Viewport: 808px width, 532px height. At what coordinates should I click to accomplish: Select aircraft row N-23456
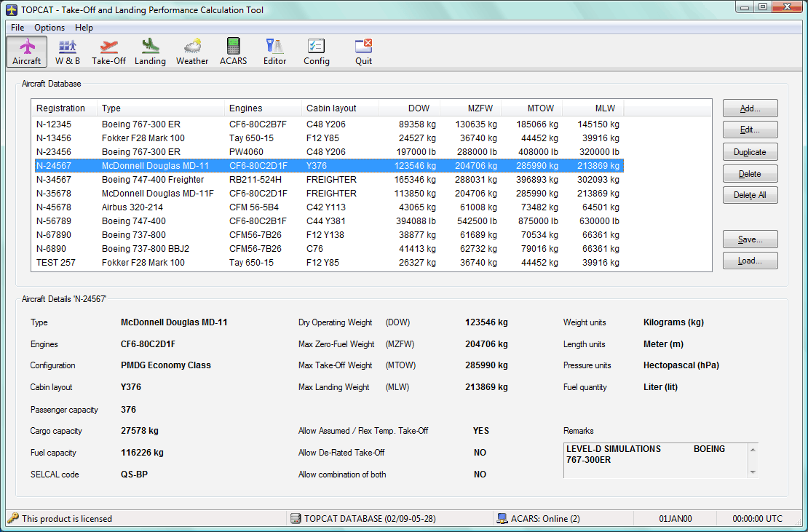(328, 152)
